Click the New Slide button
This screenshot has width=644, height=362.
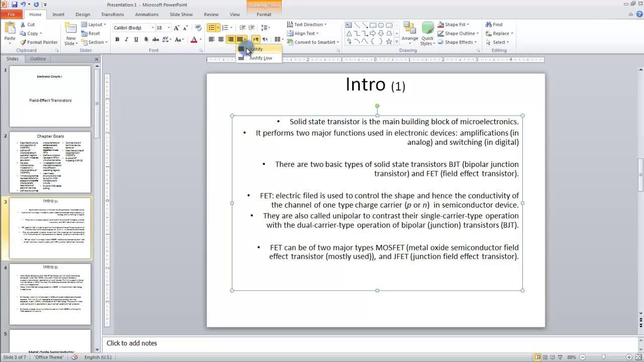pyautogui.click(x=71, y=33)
